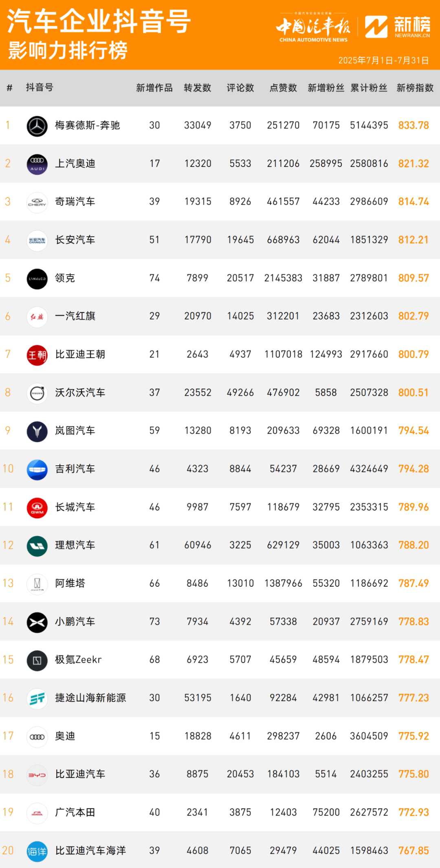Click the Volvo logo avatar
Viewport: 440px width, 868px height.
coord(37,393)
